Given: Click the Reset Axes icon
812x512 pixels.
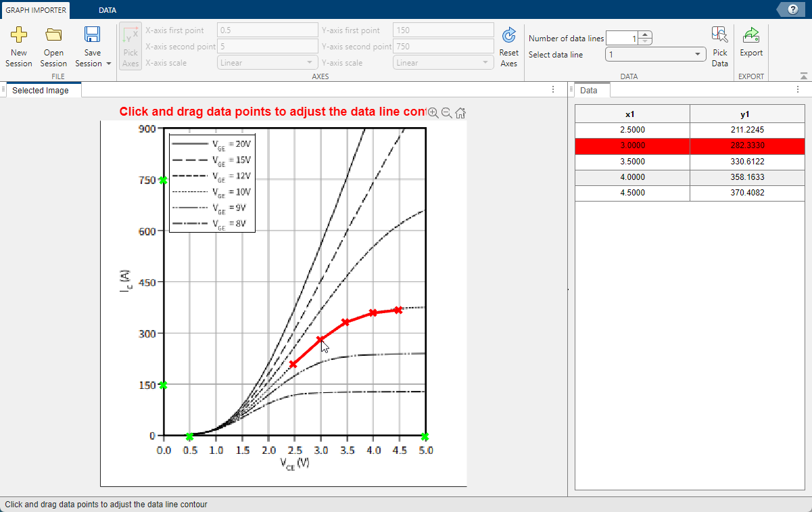Looking at the screenshot, I should click(508, 35).
